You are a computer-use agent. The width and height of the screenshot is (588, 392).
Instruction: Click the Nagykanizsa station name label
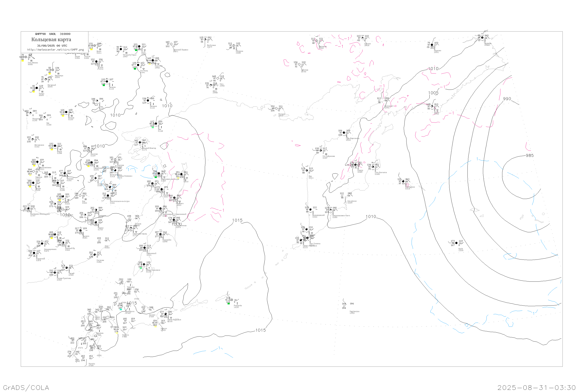click(354, 311)
